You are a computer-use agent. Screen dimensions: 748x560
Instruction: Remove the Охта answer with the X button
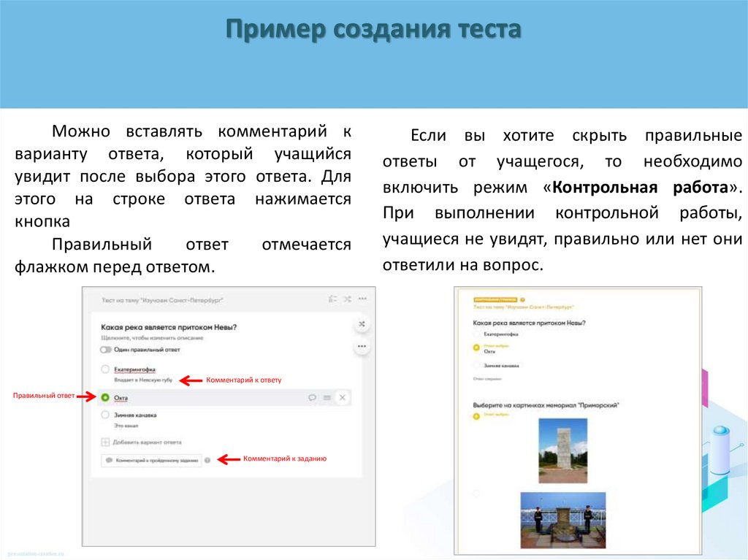pyautogui.click(x=343, y=397)
